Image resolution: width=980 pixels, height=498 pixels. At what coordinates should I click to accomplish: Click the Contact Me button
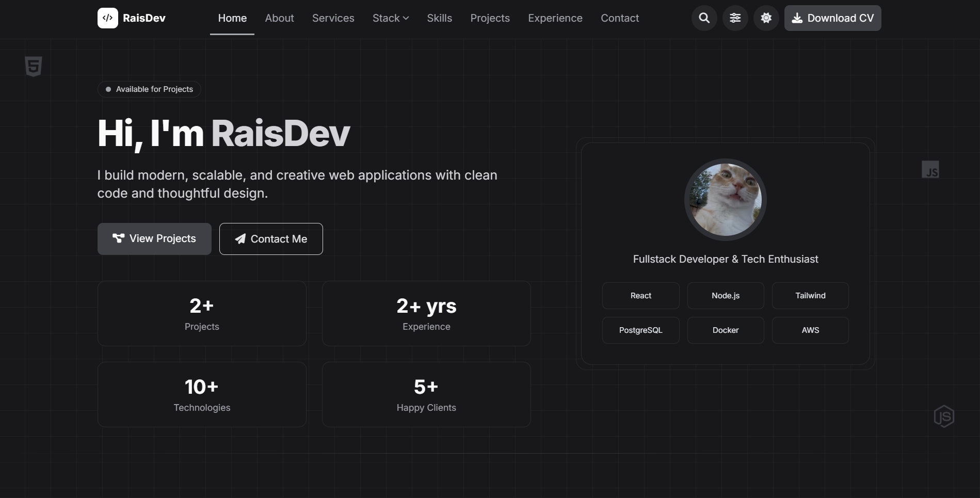270,238
